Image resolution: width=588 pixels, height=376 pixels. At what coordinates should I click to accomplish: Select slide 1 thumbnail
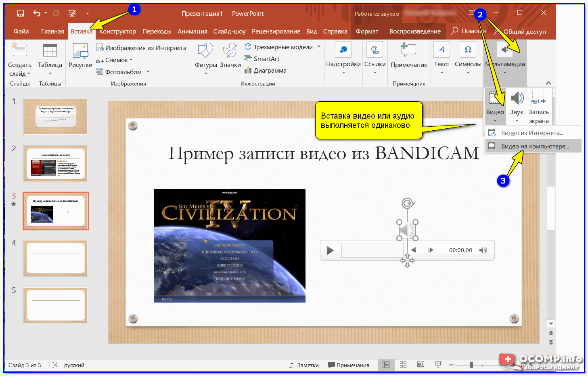(56, 117)
